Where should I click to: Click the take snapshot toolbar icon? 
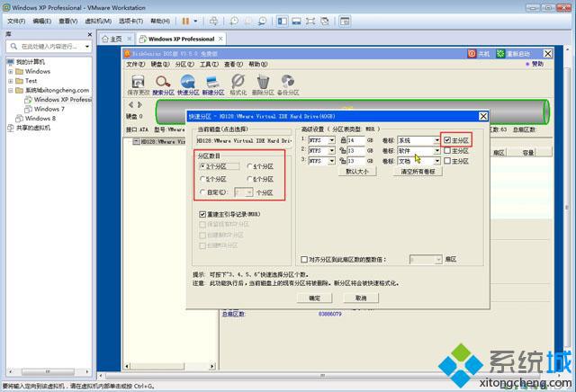pyautogui.click(x=234, y=22)
